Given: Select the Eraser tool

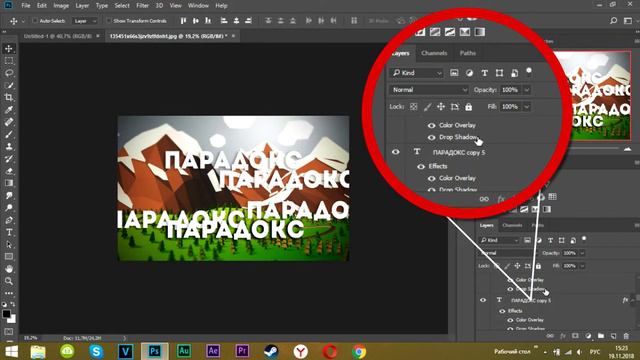Looking at the screenshot, I should [9, 171].
